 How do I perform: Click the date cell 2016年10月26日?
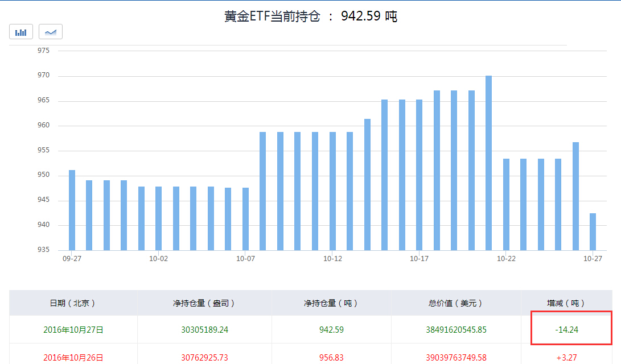click(x=73, y=358)
